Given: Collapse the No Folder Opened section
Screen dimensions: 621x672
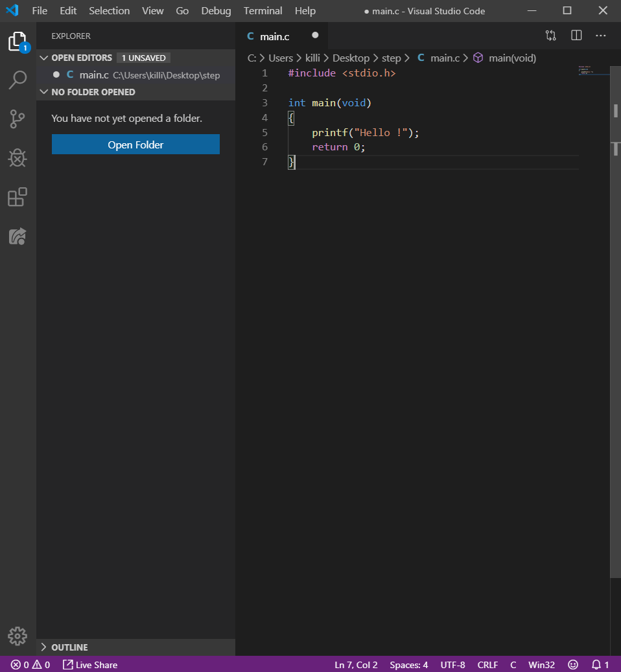Looking at the screenshot, I should point(44,92).
